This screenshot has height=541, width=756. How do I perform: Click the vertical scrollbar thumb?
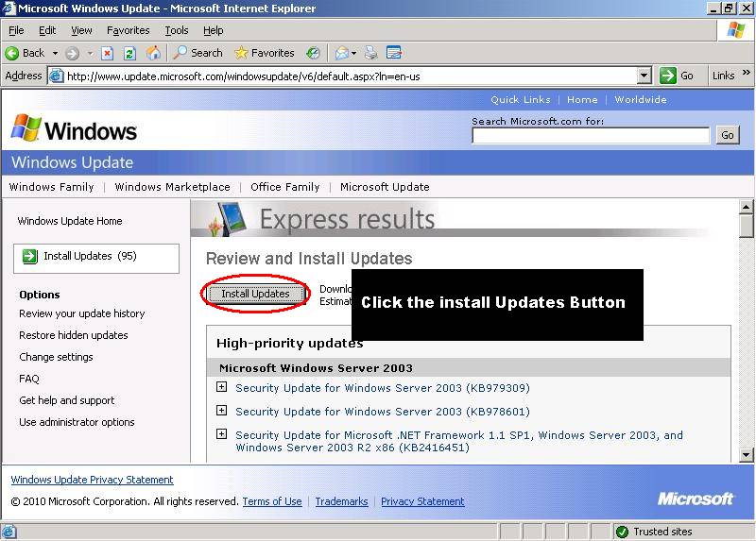tap(747, 227)
